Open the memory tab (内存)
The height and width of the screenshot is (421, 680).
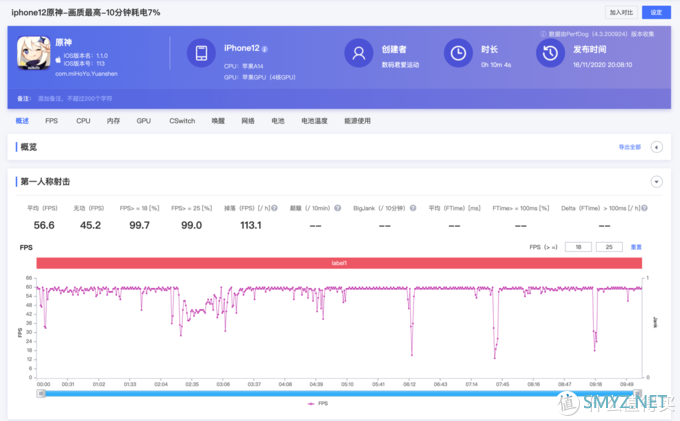tap(113, 121)
